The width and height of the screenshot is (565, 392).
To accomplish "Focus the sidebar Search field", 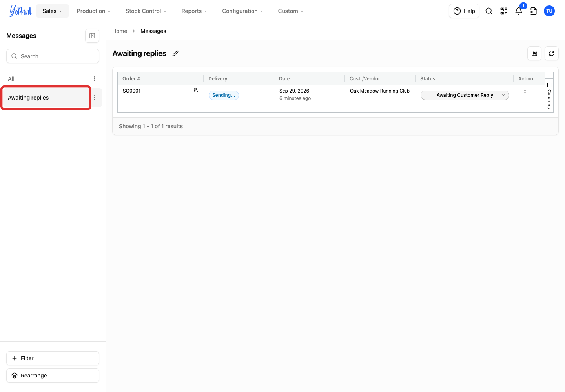I will (x=53, y=56).
